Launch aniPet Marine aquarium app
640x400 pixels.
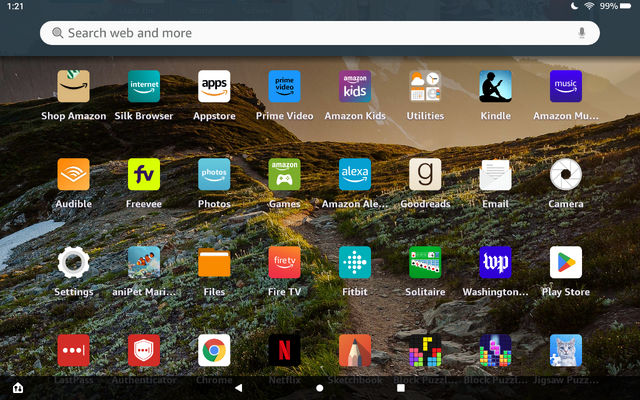point(144,262)
